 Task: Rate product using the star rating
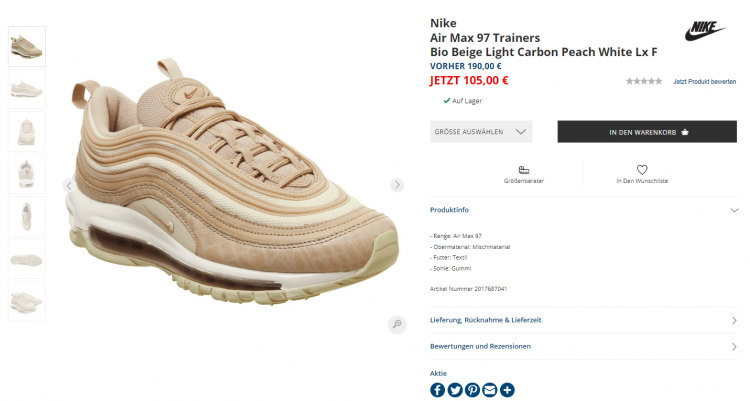pyautogui.click(x=644, y=81)
